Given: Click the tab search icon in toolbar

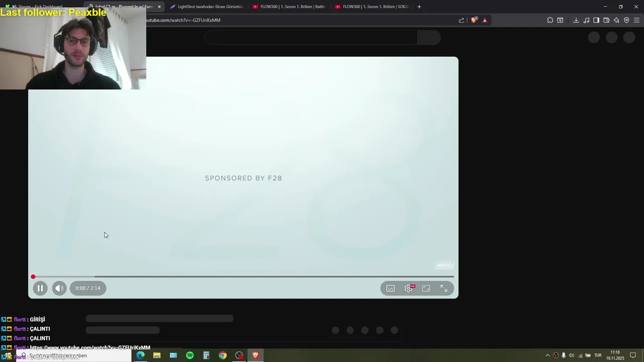Looking at the screenshot, I should click(x=560, y=20).
